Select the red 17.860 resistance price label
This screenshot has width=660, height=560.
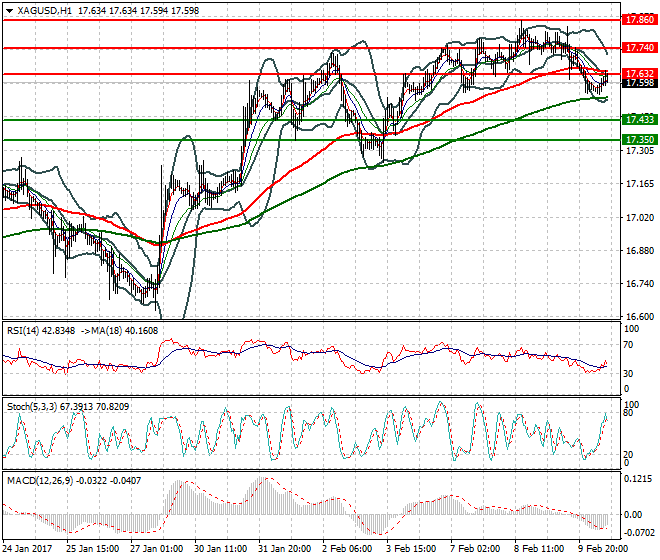pos(639,20)
